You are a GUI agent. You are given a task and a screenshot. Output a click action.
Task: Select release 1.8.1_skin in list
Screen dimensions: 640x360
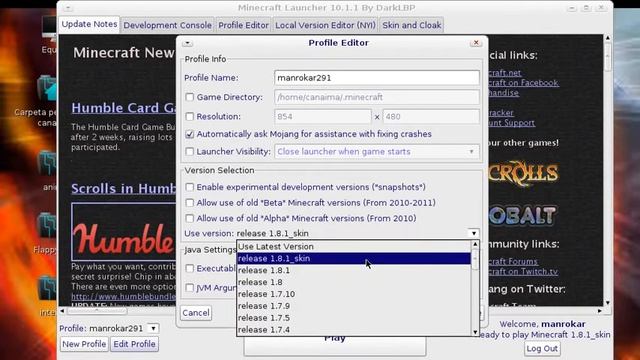[353, 258]
